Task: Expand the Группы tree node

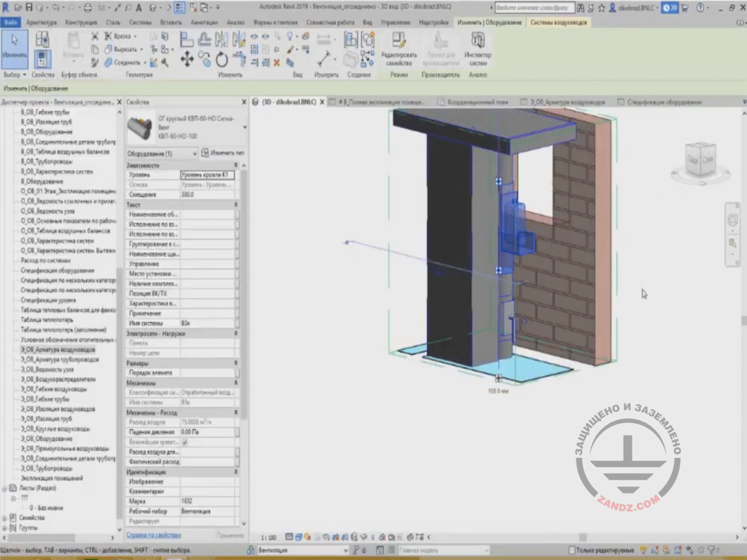Action: coord(6,528)
